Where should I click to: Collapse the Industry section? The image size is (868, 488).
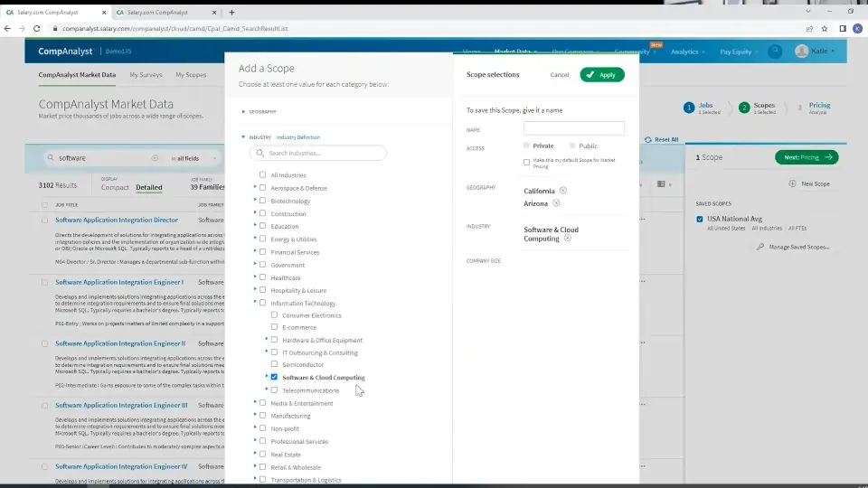pyautogui.click(x=243, y=136)
